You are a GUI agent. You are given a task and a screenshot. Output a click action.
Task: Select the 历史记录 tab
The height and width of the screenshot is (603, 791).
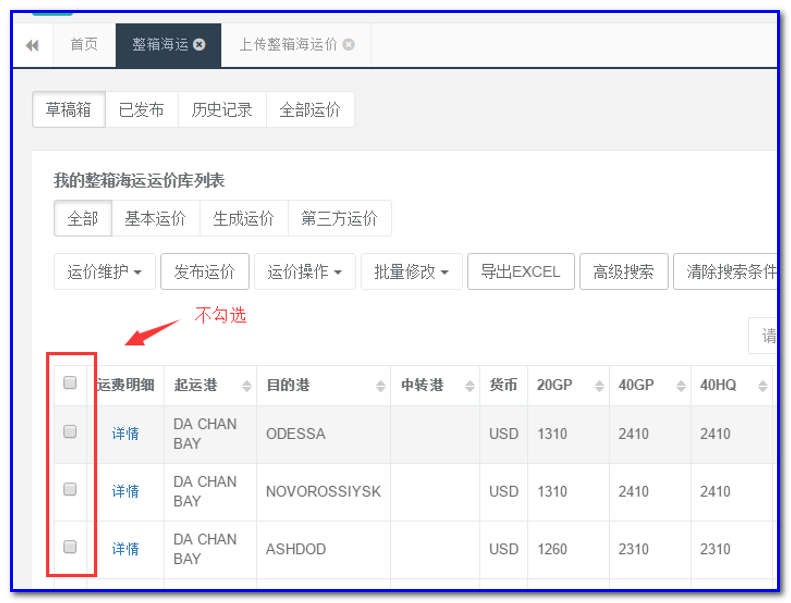tap(222, 109)
